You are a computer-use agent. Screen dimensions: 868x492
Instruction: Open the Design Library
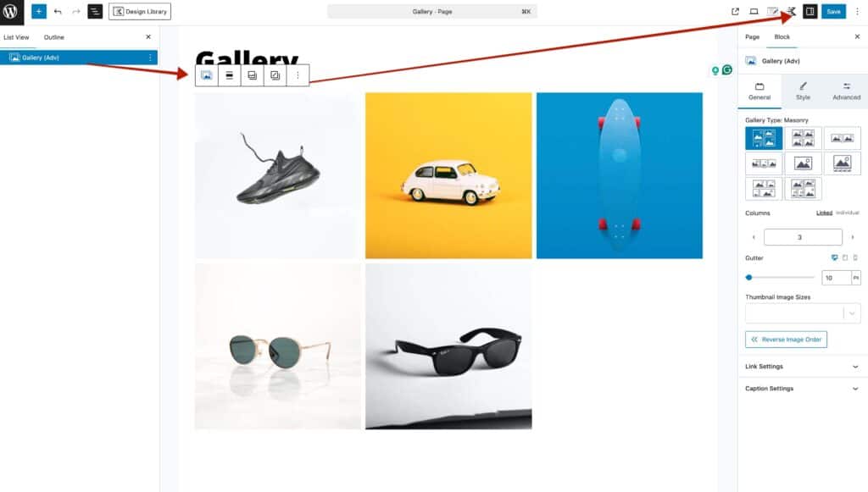coord(139,11)
